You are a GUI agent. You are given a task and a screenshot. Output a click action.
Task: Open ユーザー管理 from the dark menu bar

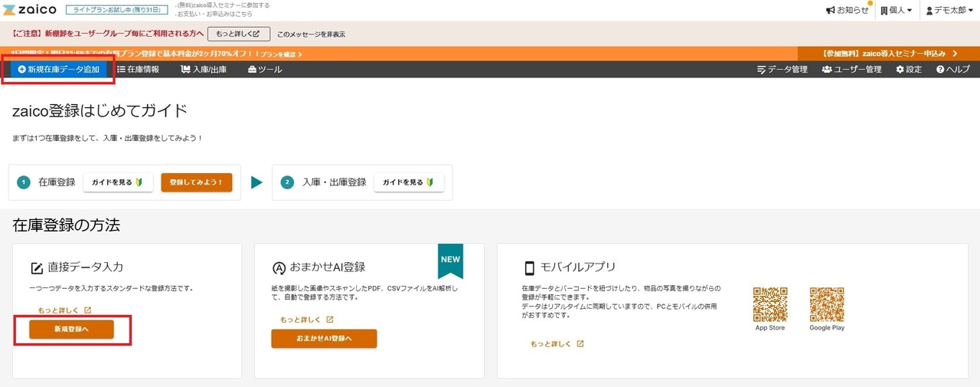pyautogui.click(x=851, y=69)
